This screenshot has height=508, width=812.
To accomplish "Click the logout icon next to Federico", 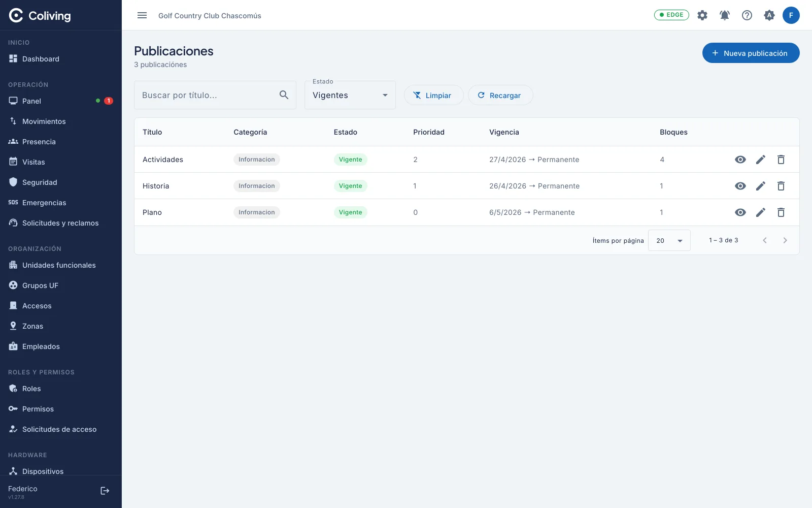I will coord(105,491).
